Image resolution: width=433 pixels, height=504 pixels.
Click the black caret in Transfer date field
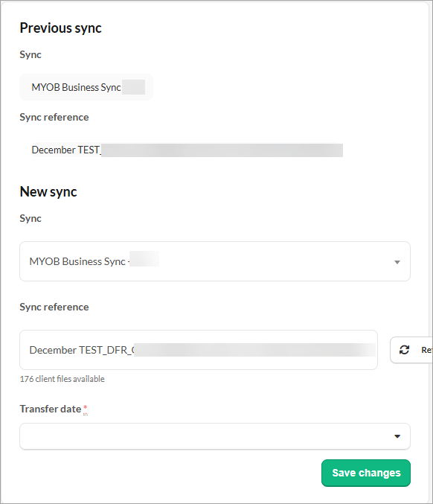pos(397,436)
